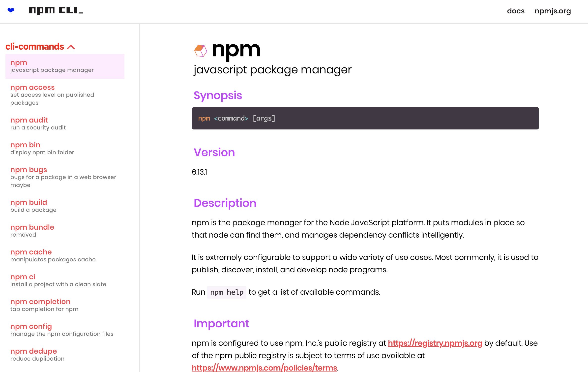588x372 pixels.
Task: Open the docs menu item
Action: click(x=516, y=11)
